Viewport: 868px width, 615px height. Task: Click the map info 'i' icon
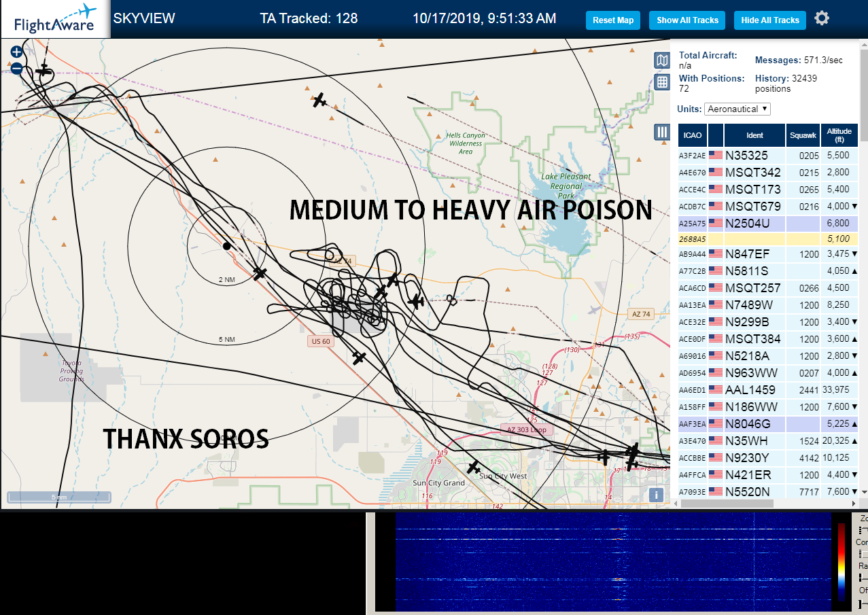pos(656,495)
